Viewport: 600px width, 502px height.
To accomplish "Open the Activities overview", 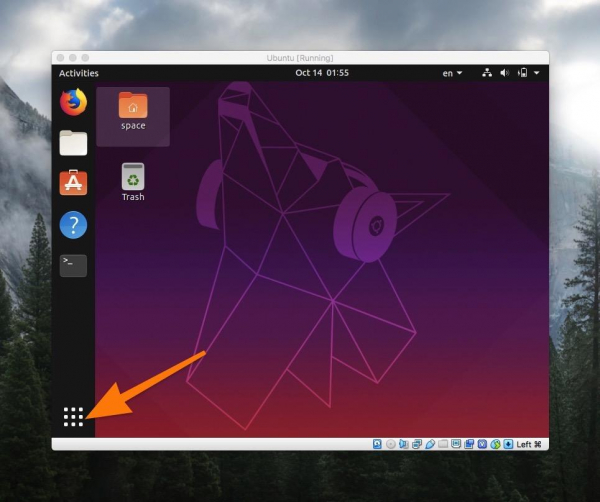I will 79,73.
